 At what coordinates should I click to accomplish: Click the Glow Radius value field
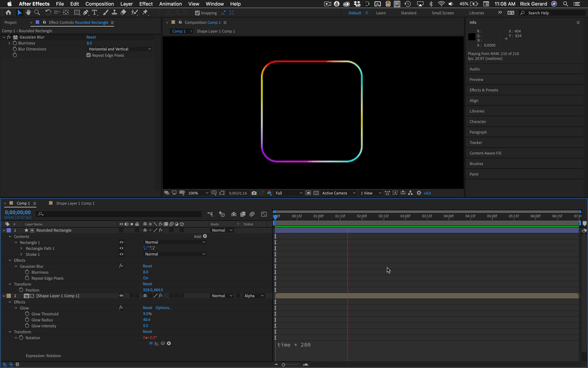(146, 320)
